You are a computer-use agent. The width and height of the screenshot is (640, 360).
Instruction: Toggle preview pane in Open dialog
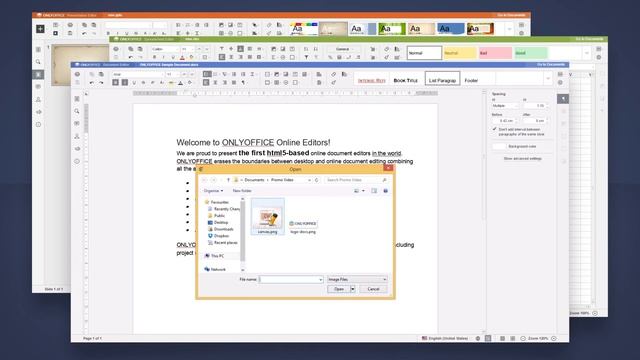374,191
